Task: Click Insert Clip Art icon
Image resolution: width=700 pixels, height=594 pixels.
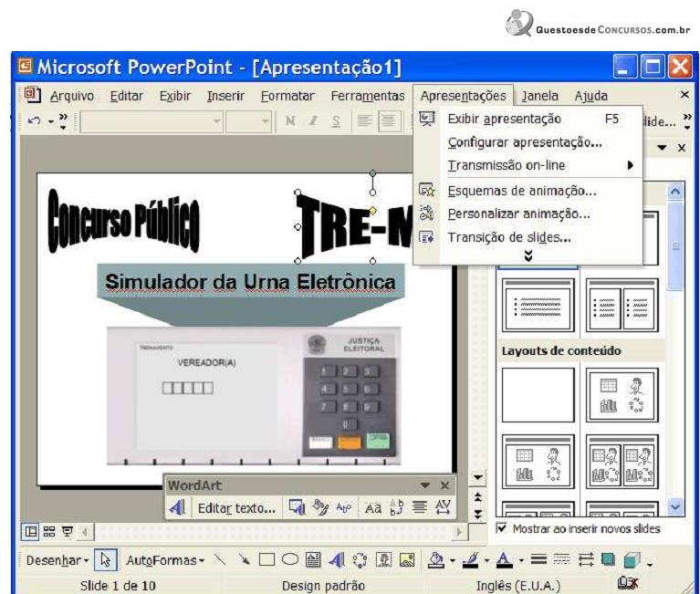Action: 383,559
